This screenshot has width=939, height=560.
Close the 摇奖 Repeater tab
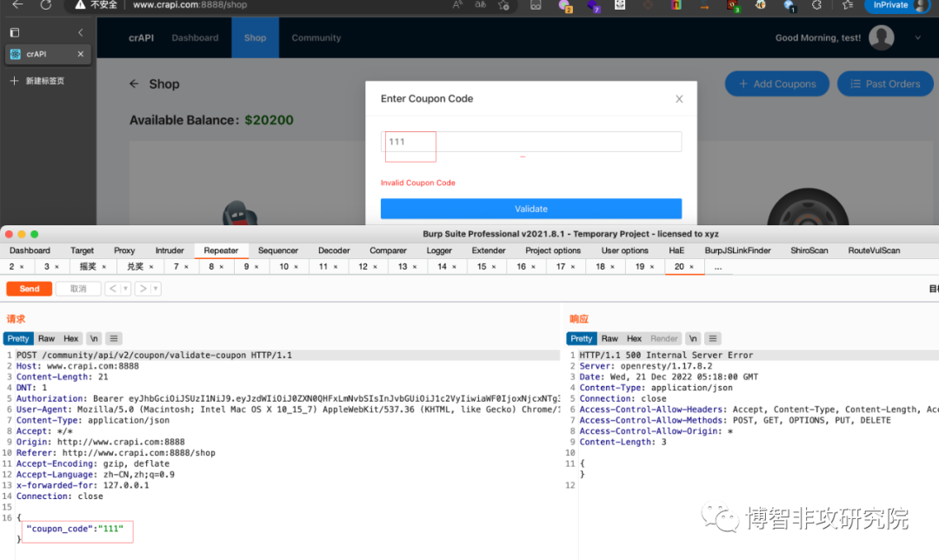click(104, 267)
